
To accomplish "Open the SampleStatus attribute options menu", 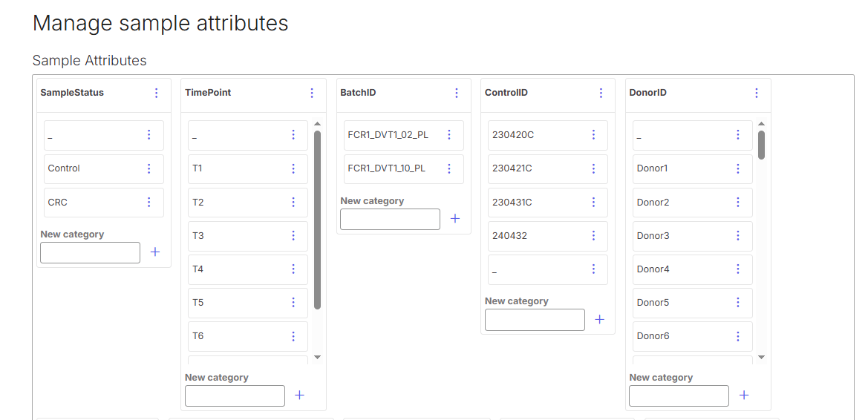I will point(156,93).
